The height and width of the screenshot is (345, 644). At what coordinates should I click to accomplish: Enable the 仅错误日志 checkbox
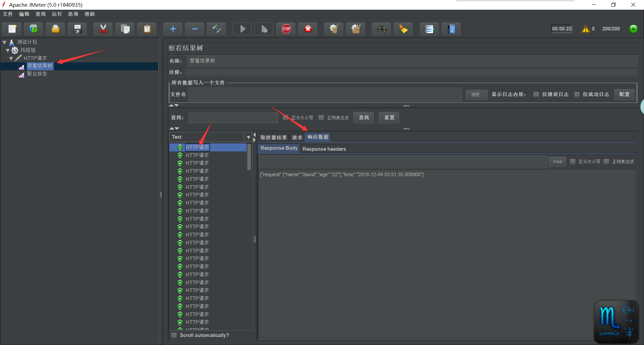pyautogui.click(x=536, y=94)
